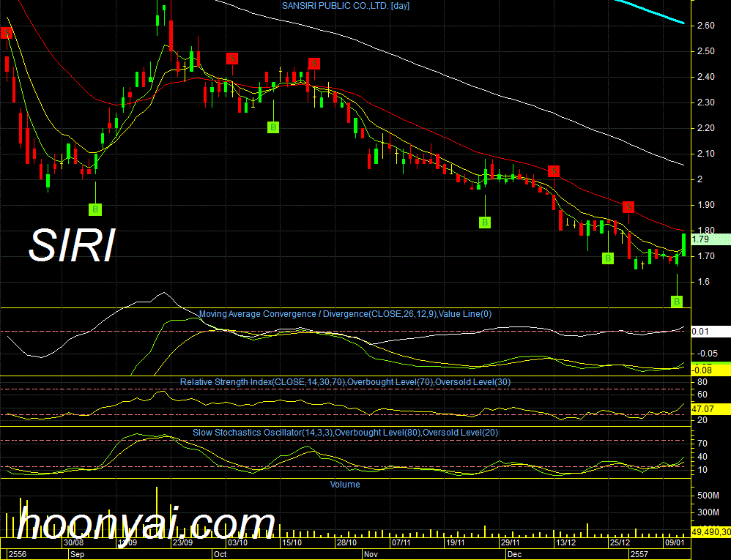This screenshot has height=560, width=731.
Task: Select the S sell marker above 13/12 candles
Action: [554, 171]
